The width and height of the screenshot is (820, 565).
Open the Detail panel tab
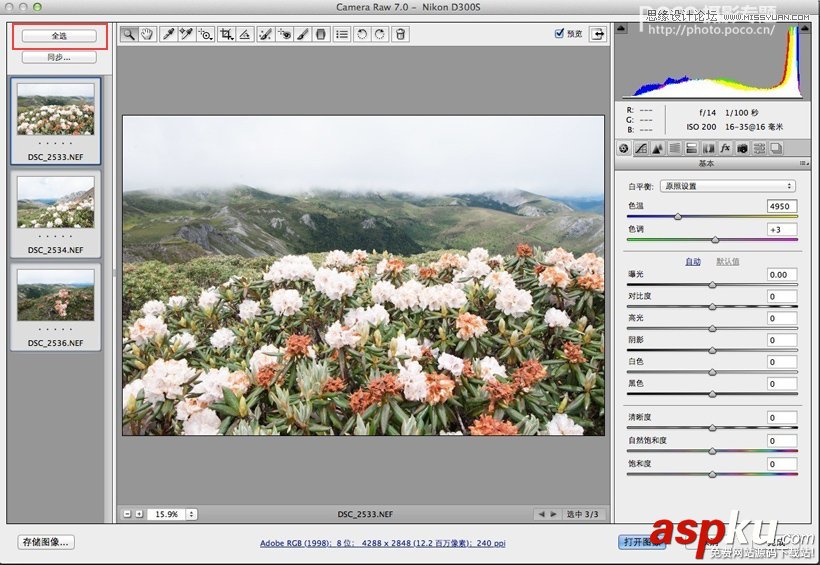pyautogui.click(x=657, y=149)
